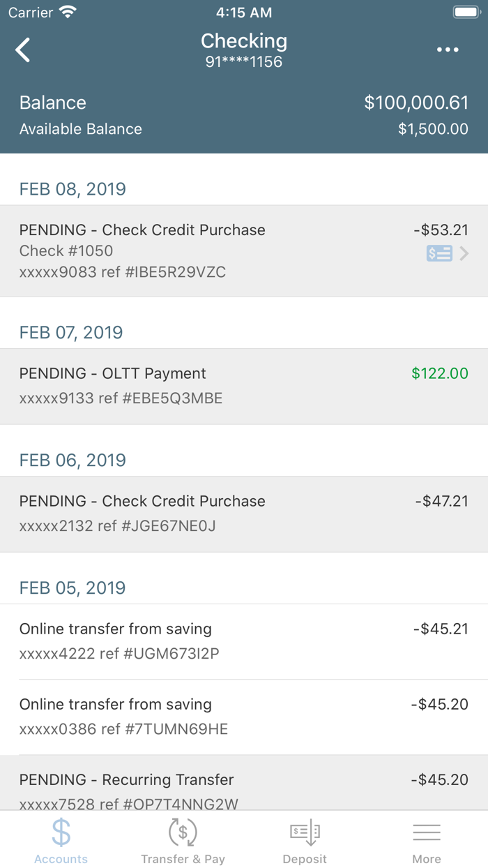
Task: Expand the PENDING OLTT Payment entry
Action: click(244, 385)
